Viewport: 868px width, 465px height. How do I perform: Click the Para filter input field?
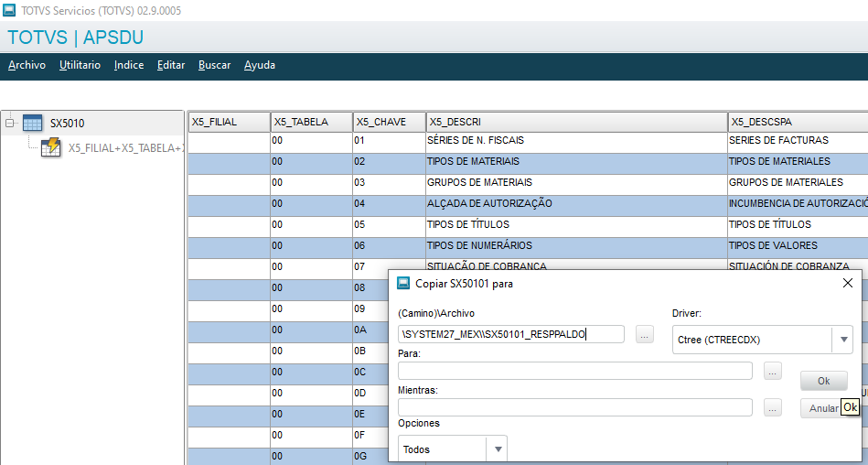[574, 371]
